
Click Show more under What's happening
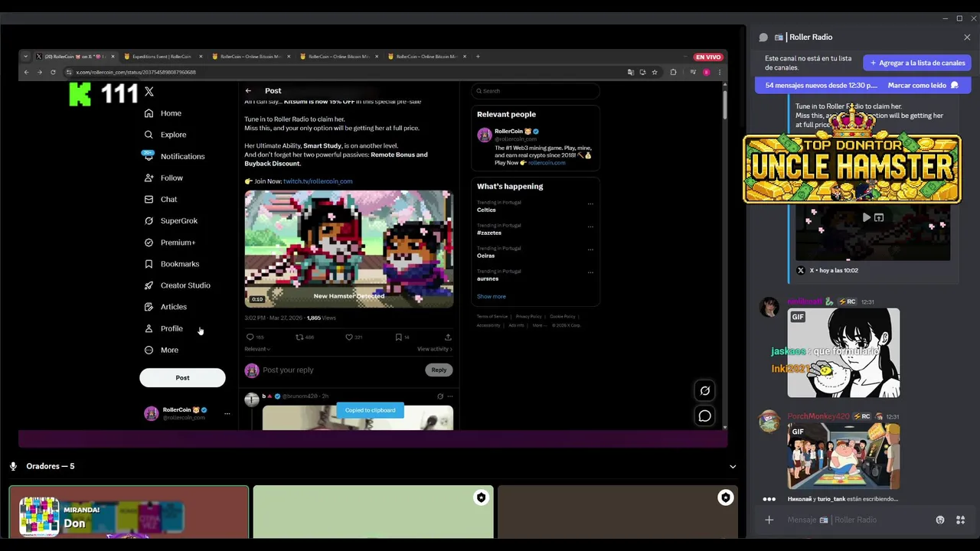[492, 296]
